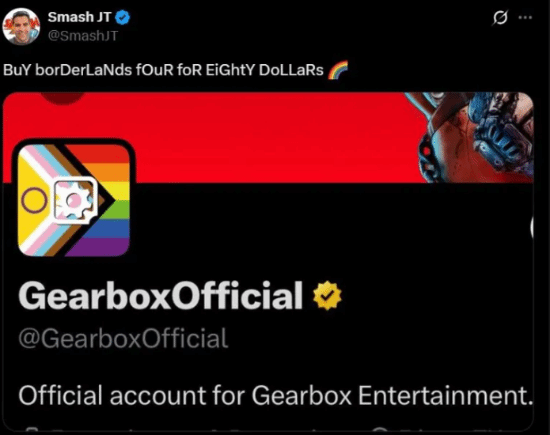Click the white gear inside Gearbox logo
Image resolution: width=550 pixels, height=435 pixels.
(x=75, y=199)
